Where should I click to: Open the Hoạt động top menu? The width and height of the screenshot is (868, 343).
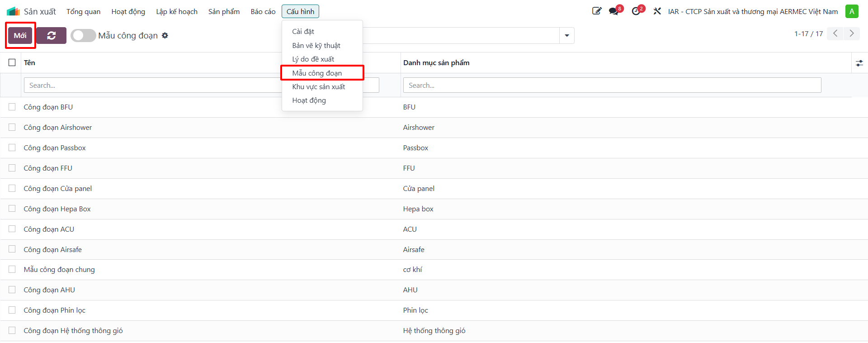[x=128, y=11]
